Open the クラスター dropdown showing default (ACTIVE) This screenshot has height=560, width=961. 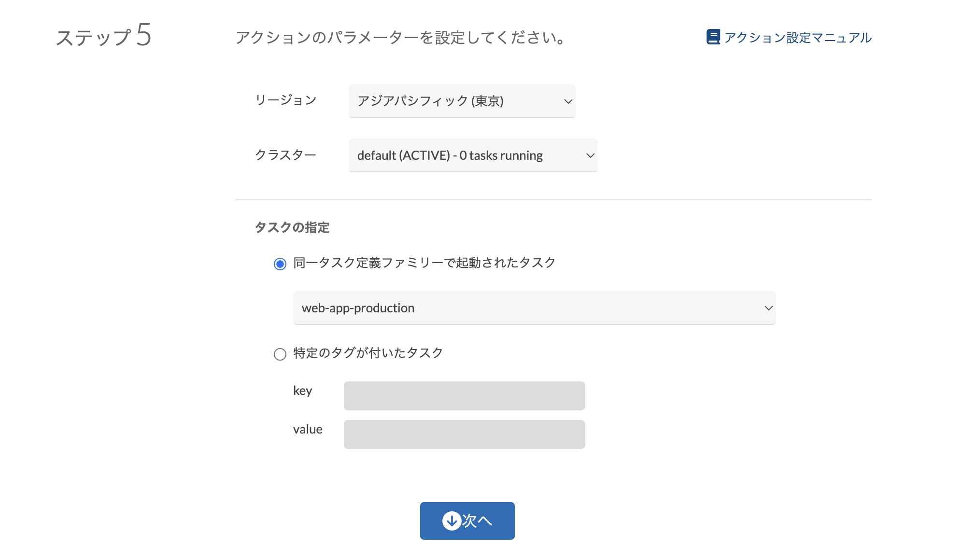tap(473, 155)
